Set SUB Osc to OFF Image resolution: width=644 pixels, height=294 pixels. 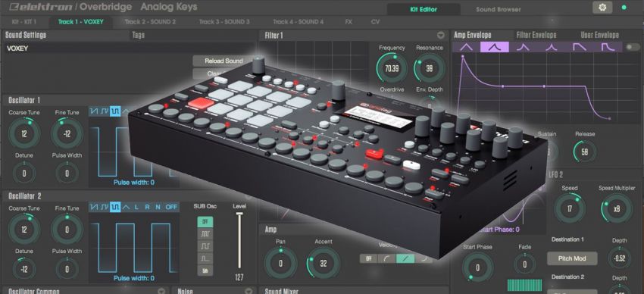tap(205, 222)
